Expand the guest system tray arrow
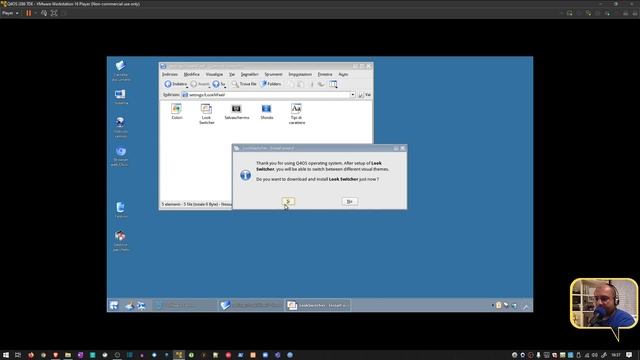Image resolution: width=640 pixels, height=360 pixels. (526, 307)
